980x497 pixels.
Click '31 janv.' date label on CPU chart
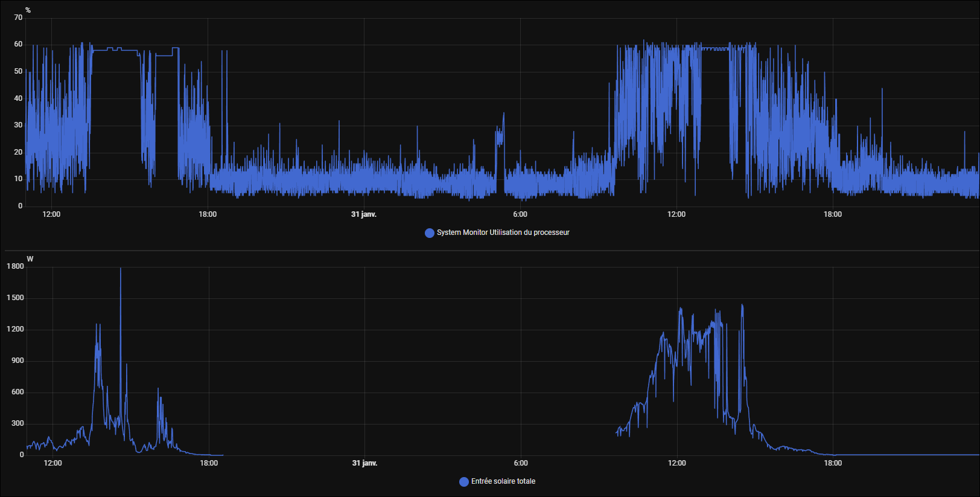(x=364, y=214)
